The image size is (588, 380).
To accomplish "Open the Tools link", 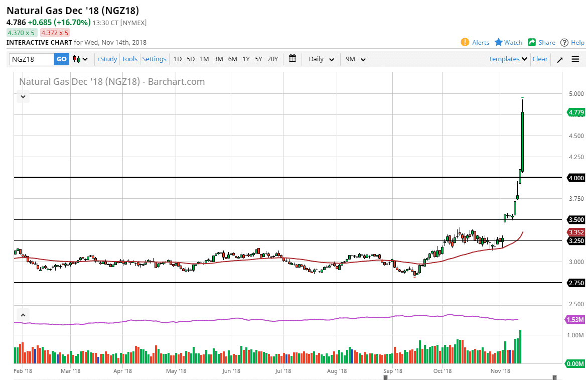I will pyautogui.click(x=130, y=59).
